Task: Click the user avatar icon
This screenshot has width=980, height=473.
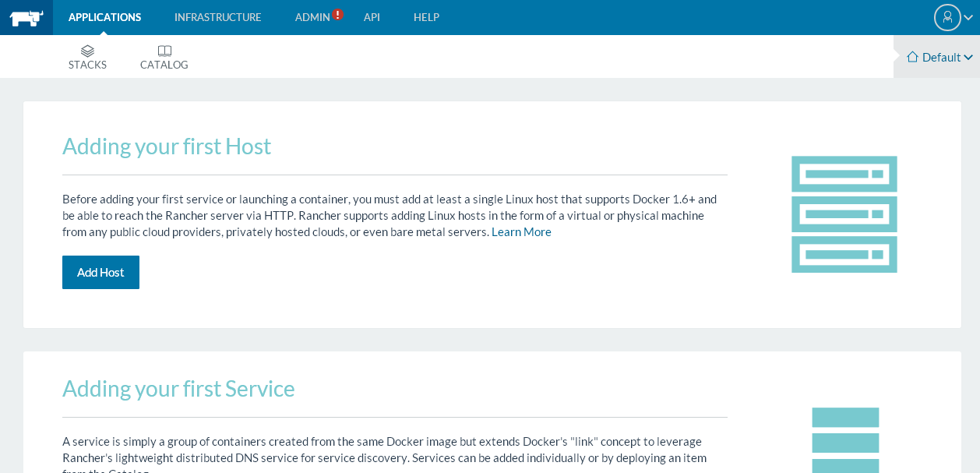Action: pos(947,17)
